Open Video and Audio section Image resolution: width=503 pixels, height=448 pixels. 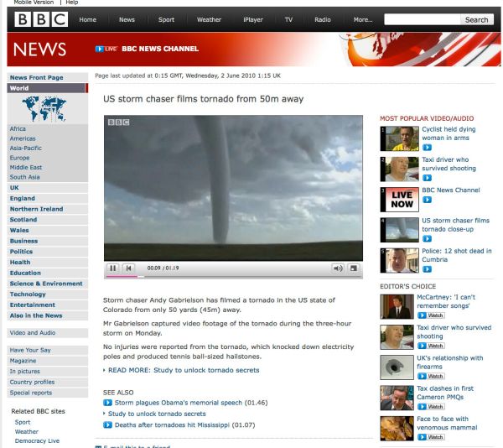click(47, 333)
